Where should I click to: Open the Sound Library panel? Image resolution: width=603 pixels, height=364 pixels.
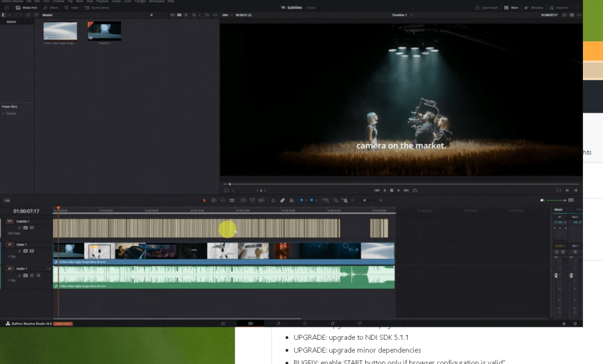coord(97,8)
